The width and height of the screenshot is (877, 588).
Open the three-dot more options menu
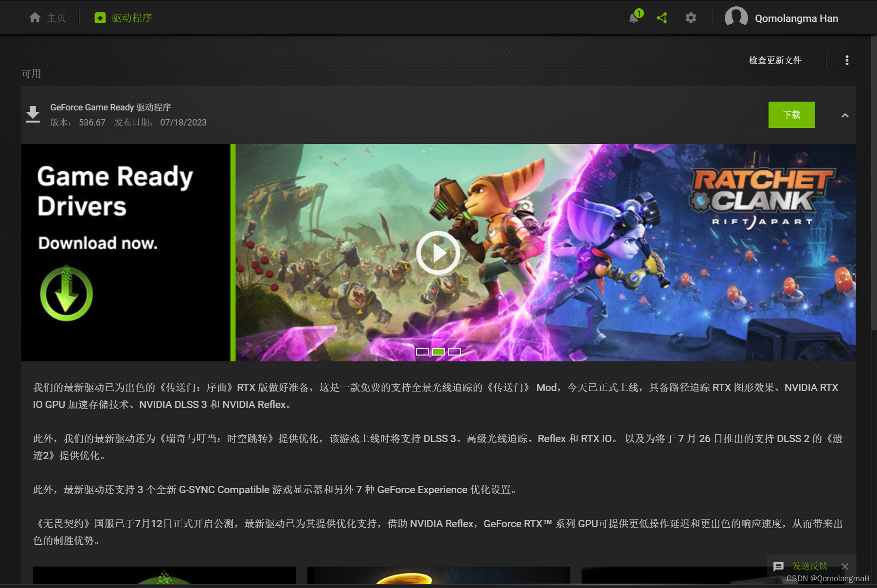tap(847, 60)
